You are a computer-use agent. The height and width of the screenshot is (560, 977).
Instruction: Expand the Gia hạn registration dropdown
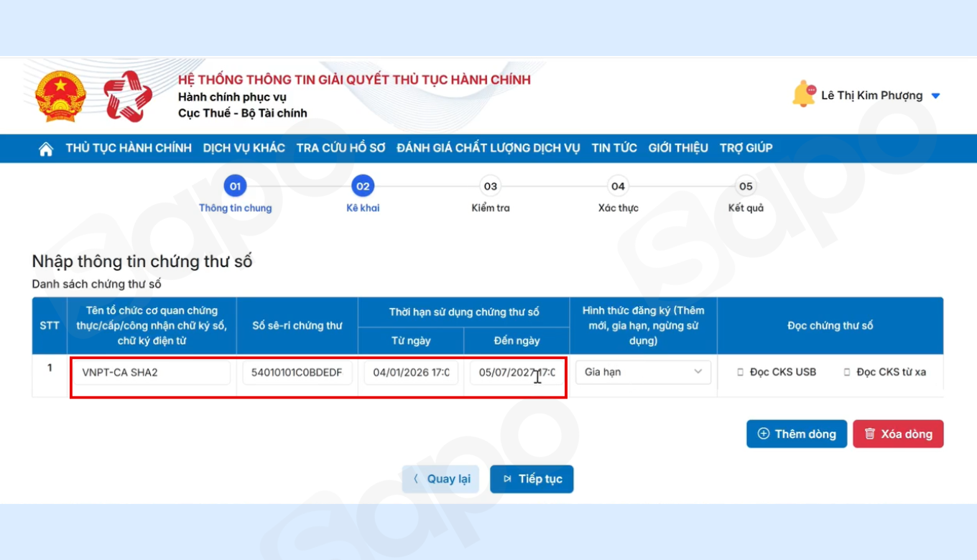pos(643,372)
